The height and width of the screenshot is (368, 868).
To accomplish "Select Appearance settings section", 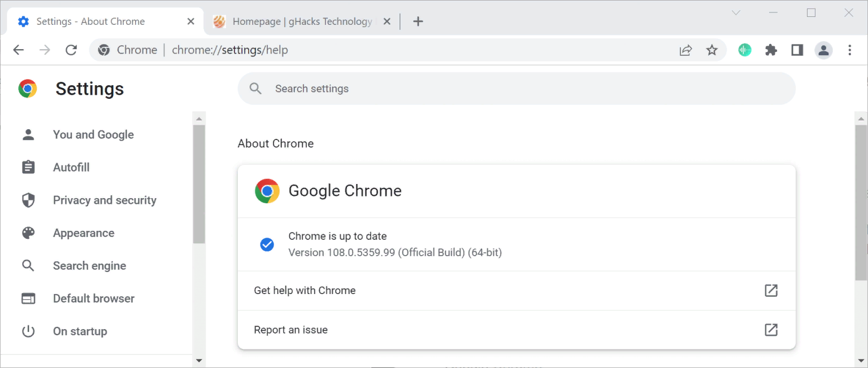I will [84, 233].
